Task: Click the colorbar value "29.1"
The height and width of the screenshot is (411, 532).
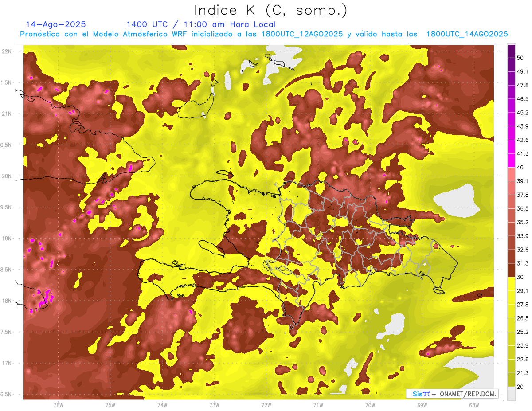Action: (523, 290)
